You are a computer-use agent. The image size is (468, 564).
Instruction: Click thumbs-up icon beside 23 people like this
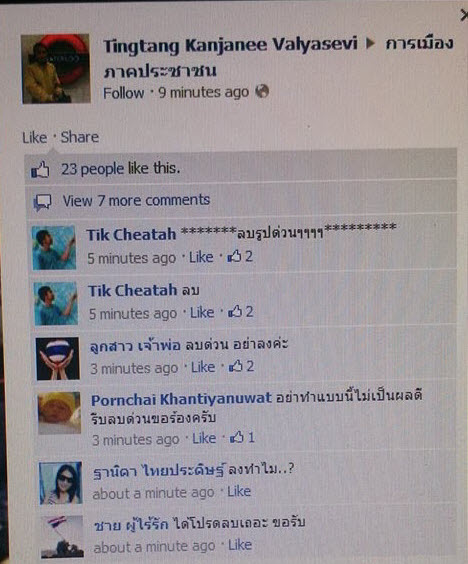tap(40, 169)
